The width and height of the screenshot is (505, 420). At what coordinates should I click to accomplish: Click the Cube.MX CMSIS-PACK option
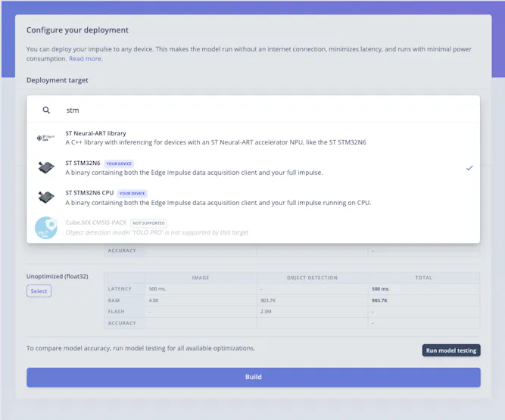coord(253,228)
